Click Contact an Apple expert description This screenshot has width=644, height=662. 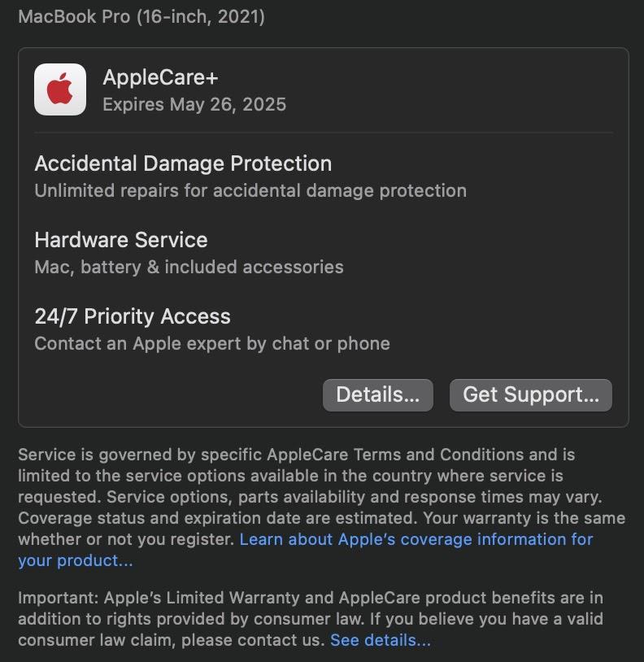coord(212,344)
